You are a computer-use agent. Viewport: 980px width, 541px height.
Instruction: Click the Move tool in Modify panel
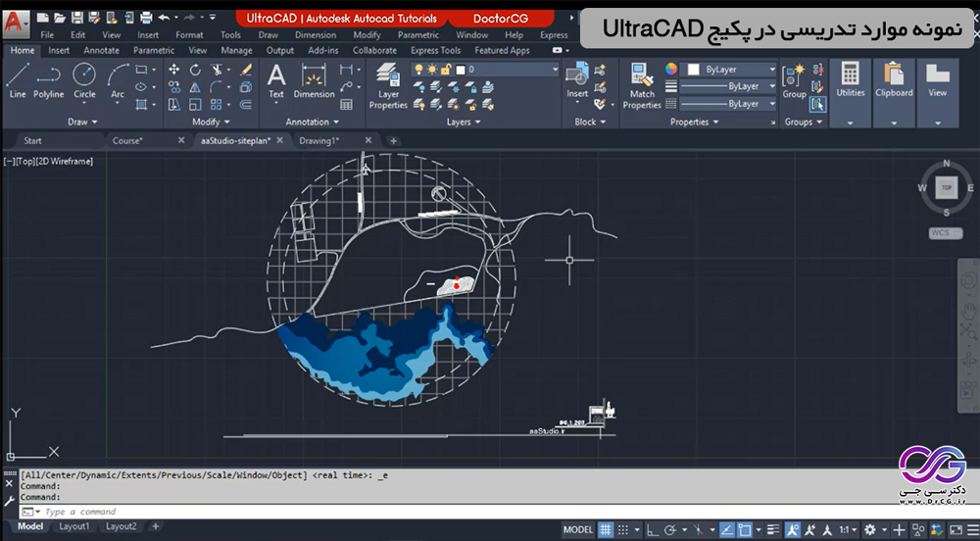pos(173,70)
